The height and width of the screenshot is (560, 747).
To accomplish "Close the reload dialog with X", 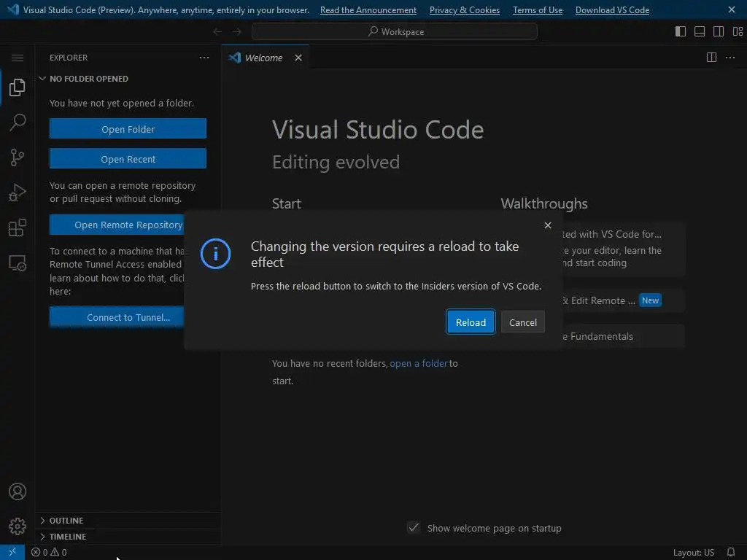I will [x=548, y=225].
